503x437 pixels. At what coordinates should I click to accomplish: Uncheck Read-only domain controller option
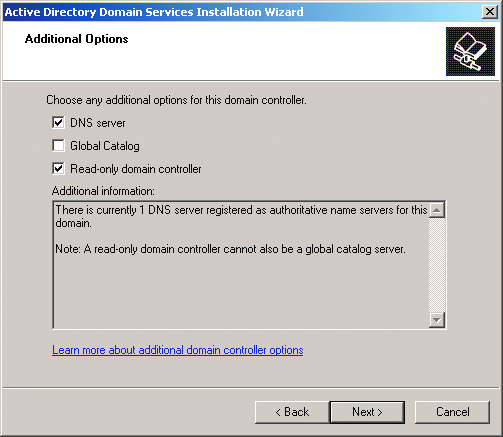click(x=58, y=169)
